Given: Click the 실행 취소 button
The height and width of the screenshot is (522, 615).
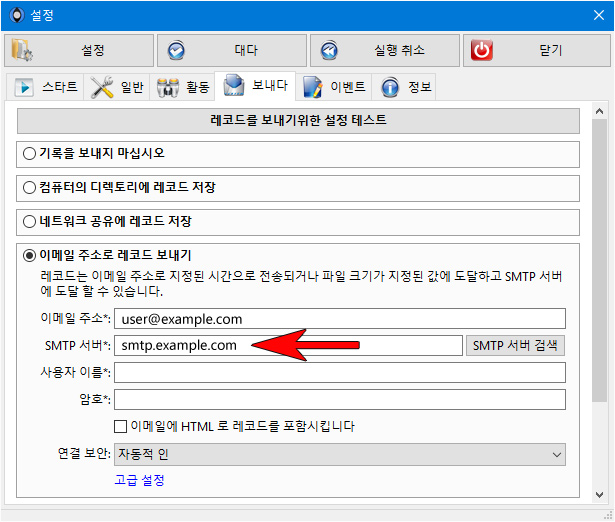Looking at the screenshot, I should pos(385,50).
